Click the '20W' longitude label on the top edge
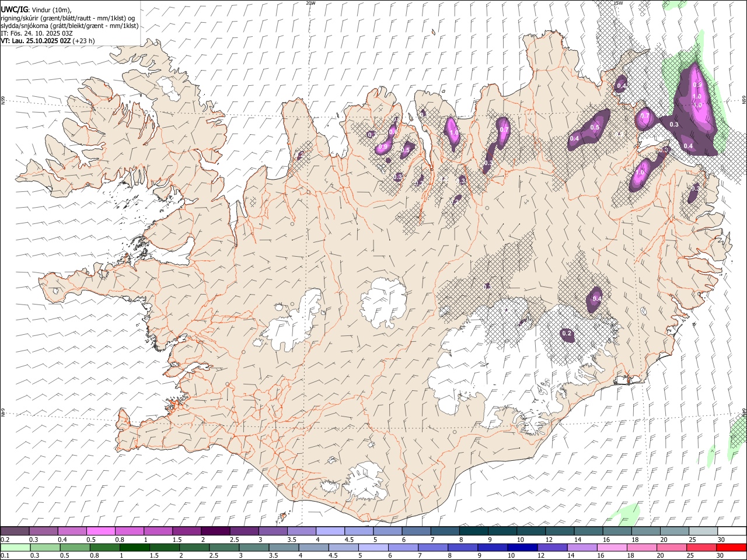This screenshot has width=747, height=560. point(310,3)
